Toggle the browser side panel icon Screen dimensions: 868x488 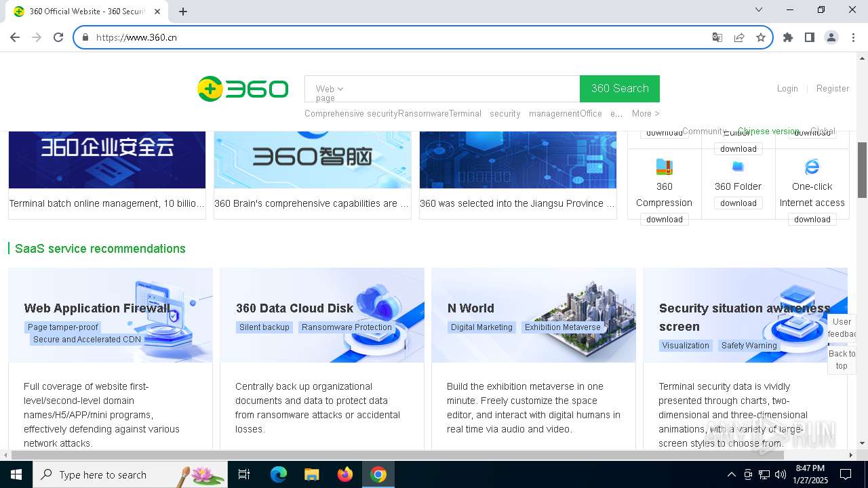click(x=810, y=37)
